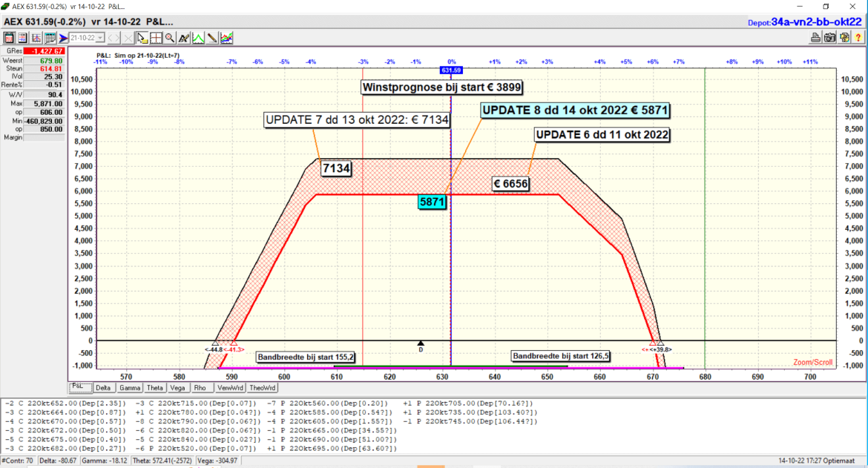Click the text annotation pencil 'A' icon
Image resolution: width=868 pixels, height=468 pixels.
[184, 38]
